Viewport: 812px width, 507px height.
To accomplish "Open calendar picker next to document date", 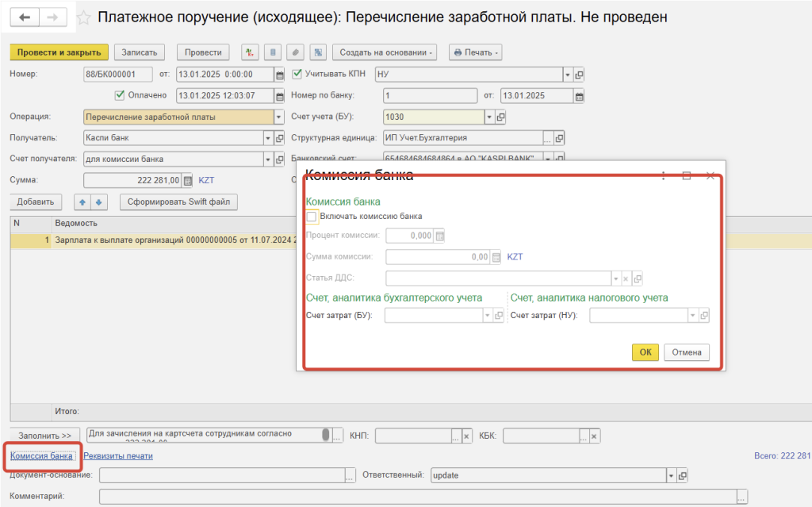I will 280,75.
